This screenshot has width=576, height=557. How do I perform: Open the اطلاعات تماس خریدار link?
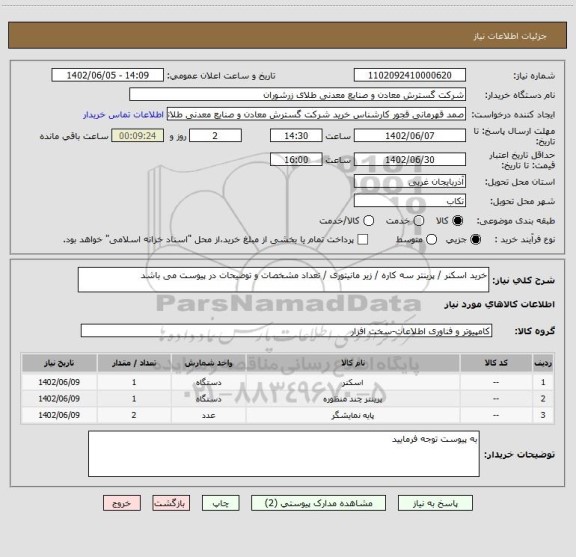(x=123, y=115)
